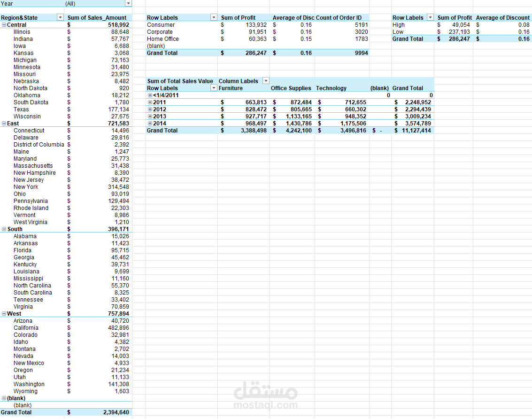The height and width of the screenshot is (419, 532).
Task: Expand the 2012 year row
Action: click(150, 109)
